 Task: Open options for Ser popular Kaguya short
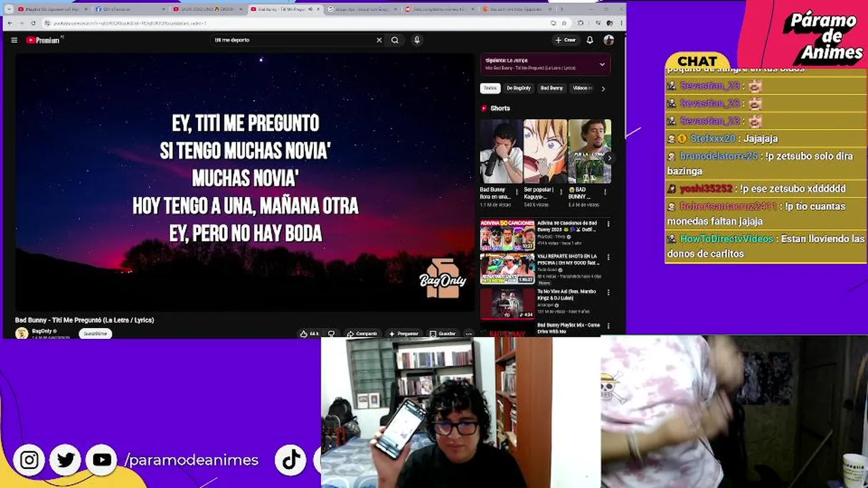(x=561, y=192)
